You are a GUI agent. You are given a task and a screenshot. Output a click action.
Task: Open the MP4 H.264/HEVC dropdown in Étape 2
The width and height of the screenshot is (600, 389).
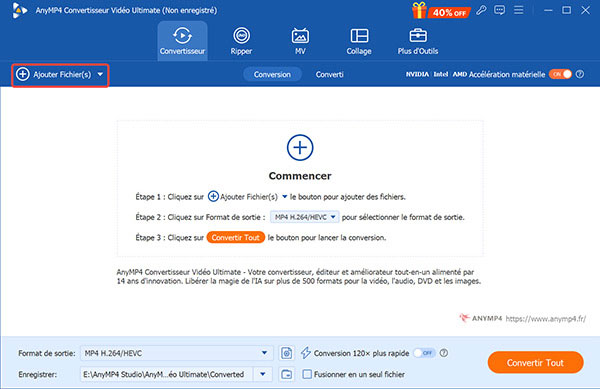click(305, 217)
